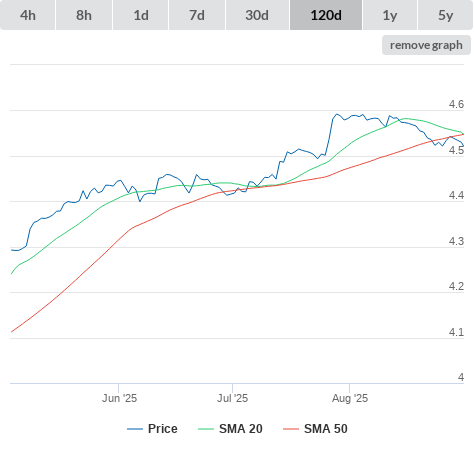Click the 4.6 y-axis value
This screenshot has height=455, width=474.
click(456, 104)
